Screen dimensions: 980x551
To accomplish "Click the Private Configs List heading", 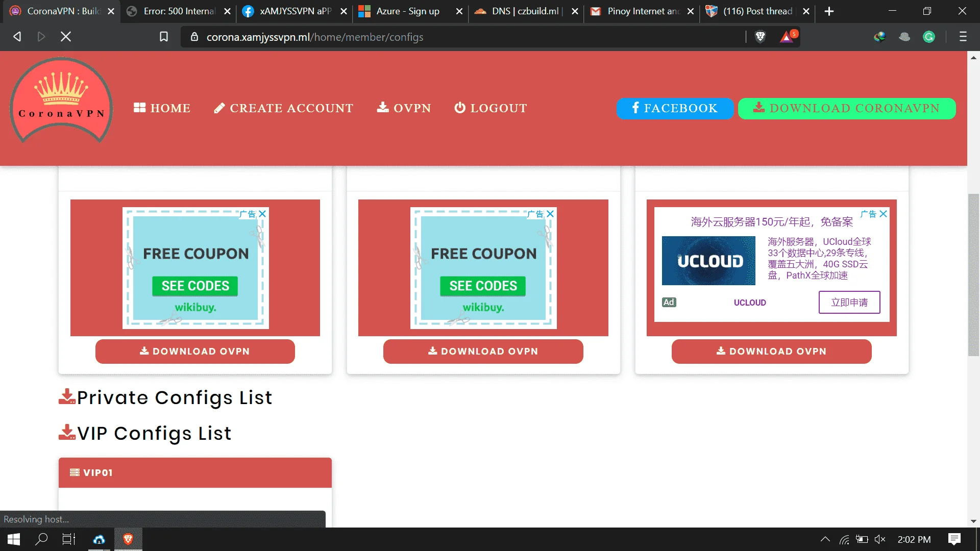I will 165,397.
